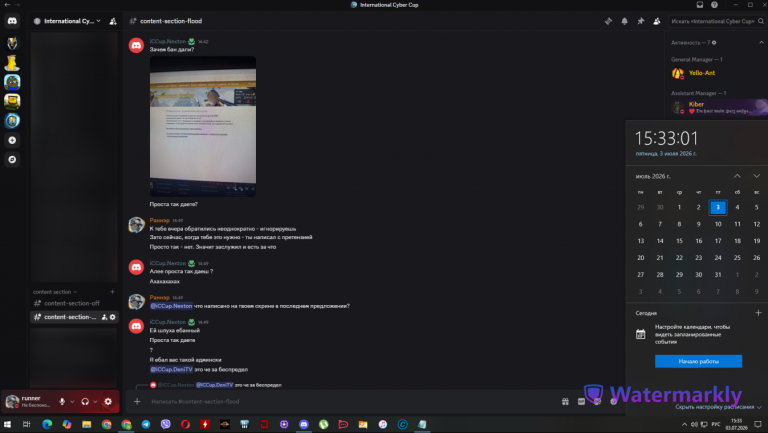Open headphones output options arrow
Viewport: 768px width, 433px height.
(x=95, y=402)
